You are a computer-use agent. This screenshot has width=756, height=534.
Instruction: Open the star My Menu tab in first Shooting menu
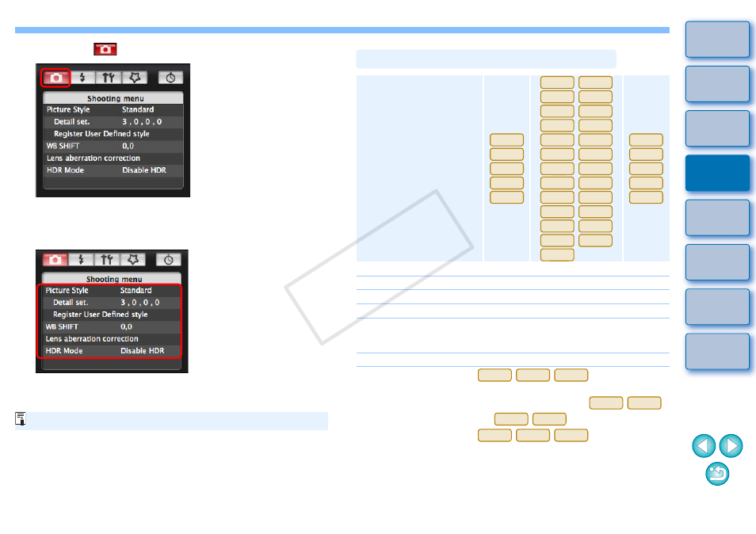(135, 78)
